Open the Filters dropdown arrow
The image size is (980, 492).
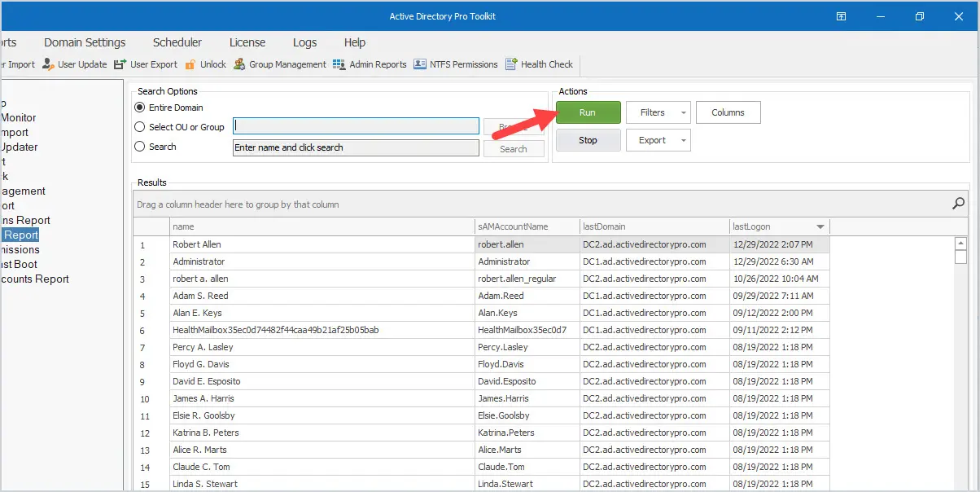683,112
